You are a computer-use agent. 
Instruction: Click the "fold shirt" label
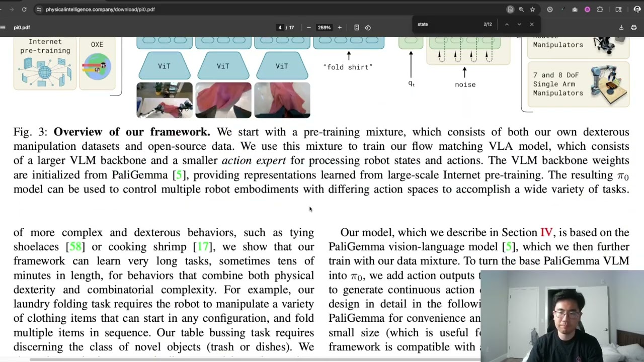[x=348, y=67]
